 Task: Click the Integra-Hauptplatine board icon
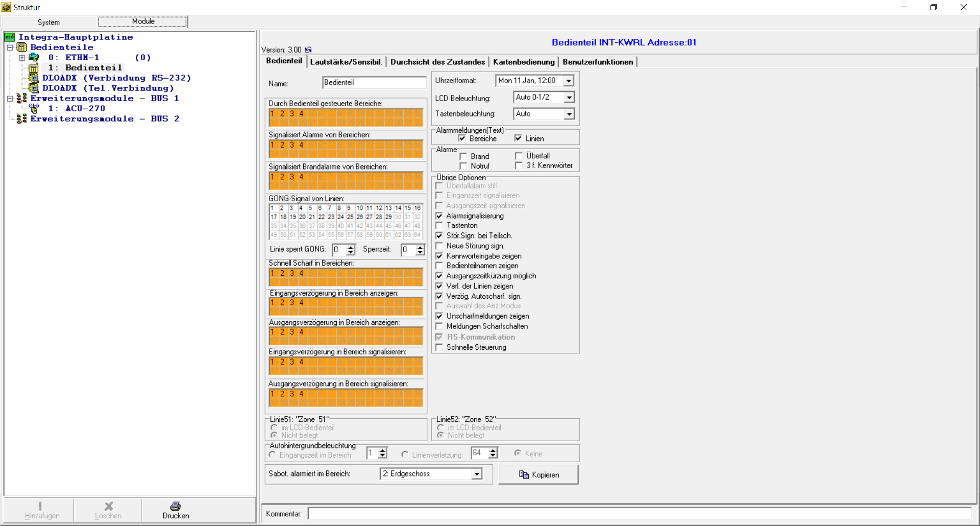(x=9, y=37)
